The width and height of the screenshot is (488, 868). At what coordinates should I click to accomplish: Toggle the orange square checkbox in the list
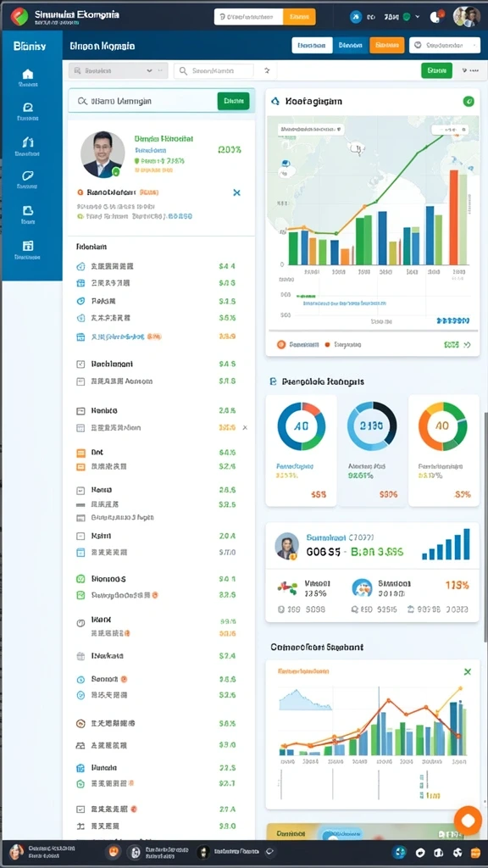[x=80, y=453]
